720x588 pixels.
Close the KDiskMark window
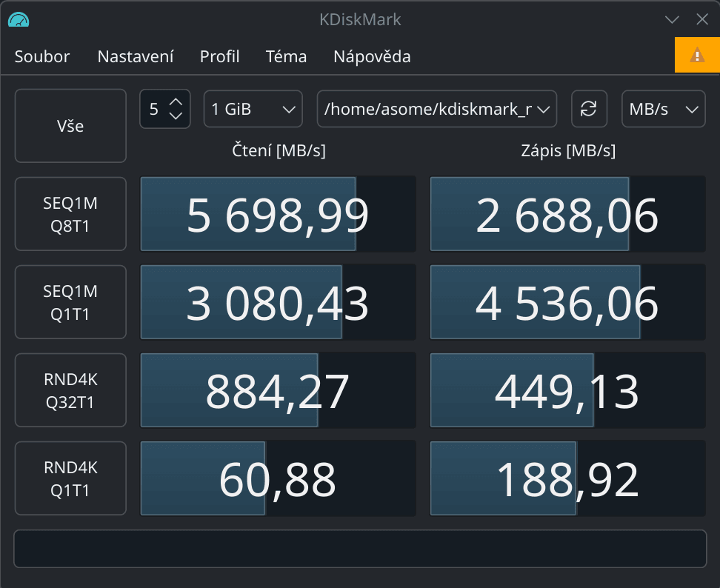(702, 19)
